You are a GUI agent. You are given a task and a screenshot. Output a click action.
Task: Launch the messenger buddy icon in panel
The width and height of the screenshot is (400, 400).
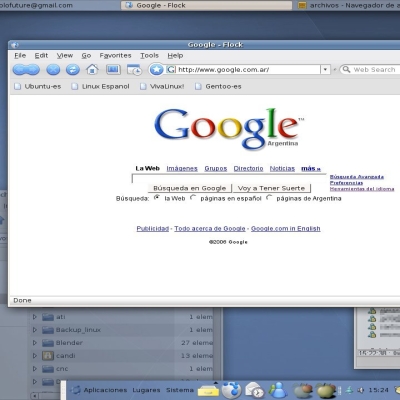click(278, 390)
